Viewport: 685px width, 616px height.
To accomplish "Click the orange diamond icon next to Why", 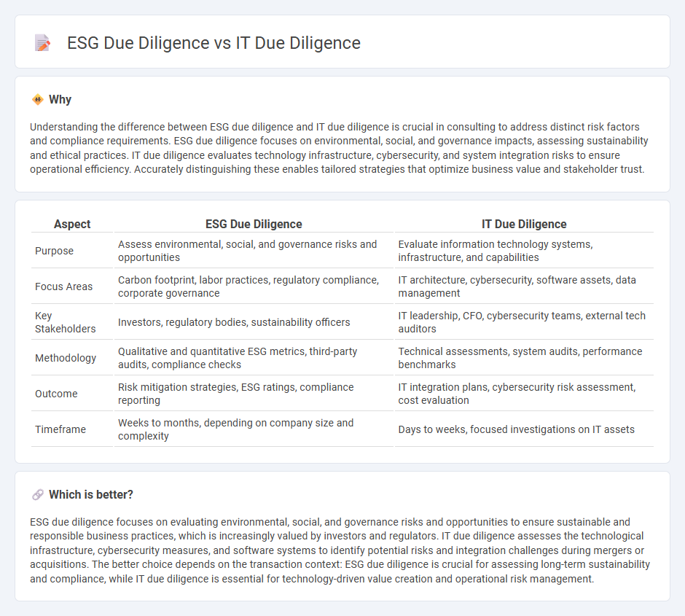I will click(x=38, y=100).
